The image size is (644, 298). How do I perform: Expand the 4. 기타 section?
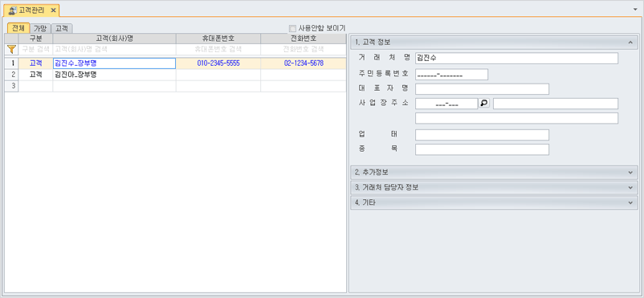point(494,202)
